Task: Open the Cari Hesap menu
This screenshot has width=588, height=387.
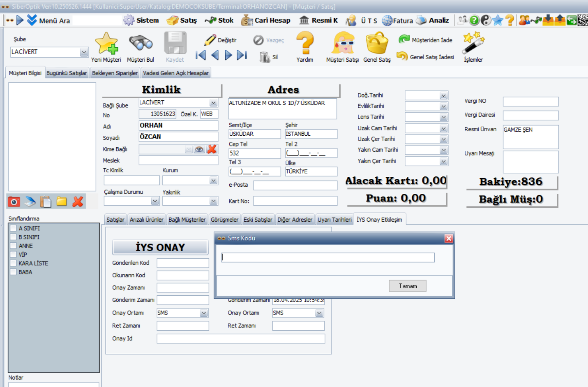Action: click(266, 20)
